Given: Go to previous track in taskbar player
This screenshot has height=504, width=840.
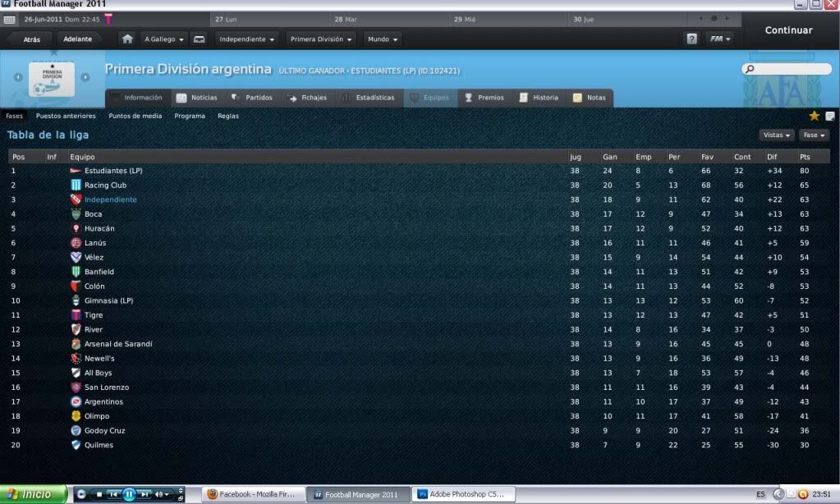Looking at the screenshot, I should pos(113,494).
